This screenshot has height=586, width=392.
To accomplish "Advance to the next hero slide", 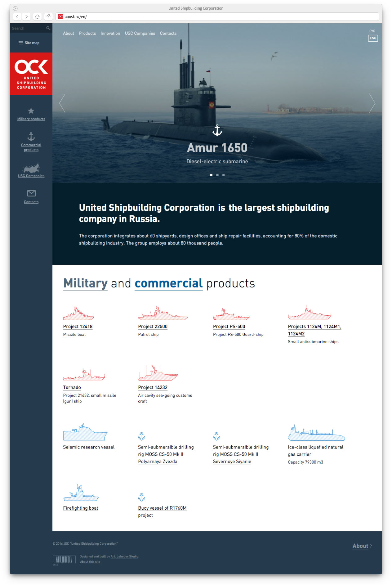I will click(x=372, y=103).
